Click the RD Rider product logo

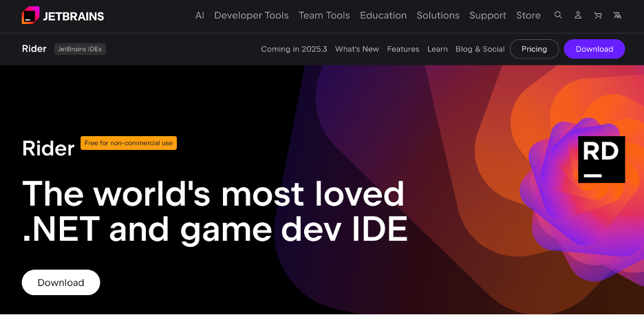(x=601, y=160)
